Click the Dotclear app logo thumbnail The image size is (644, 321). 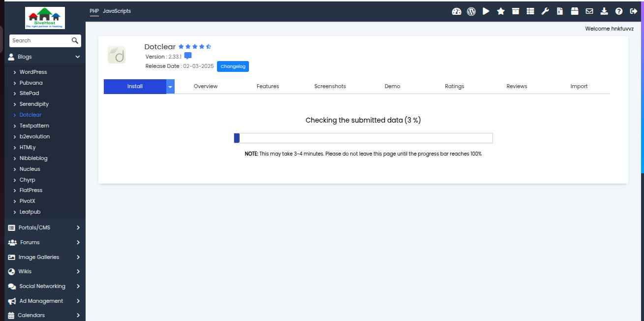pos(117,55)
